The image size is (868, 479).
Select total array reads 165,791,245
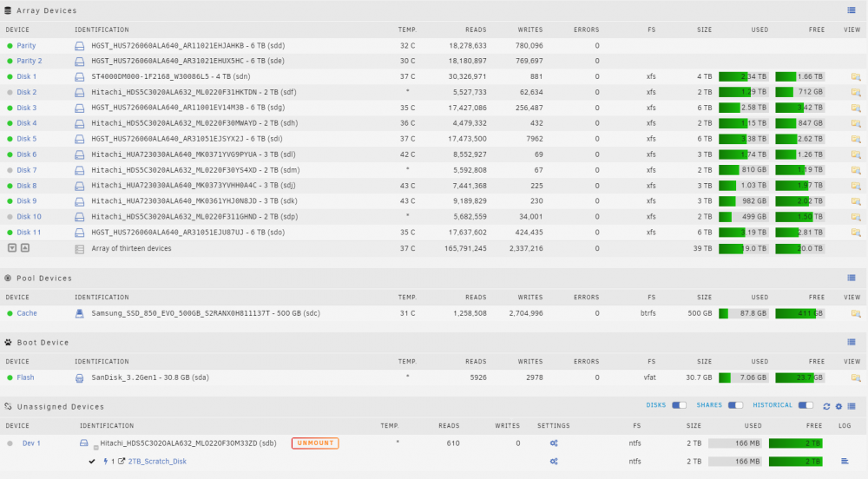(x=465, y=249)
